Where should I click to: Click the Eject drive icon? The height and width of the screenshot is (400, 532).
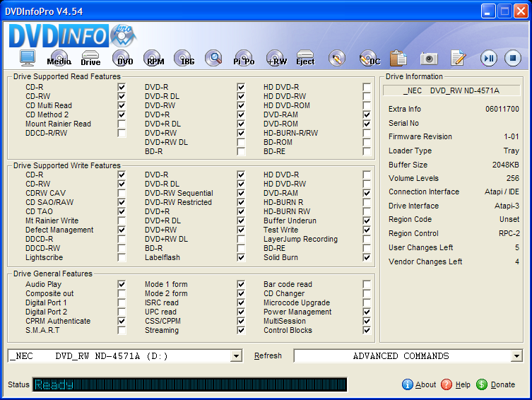click(305, 58)
